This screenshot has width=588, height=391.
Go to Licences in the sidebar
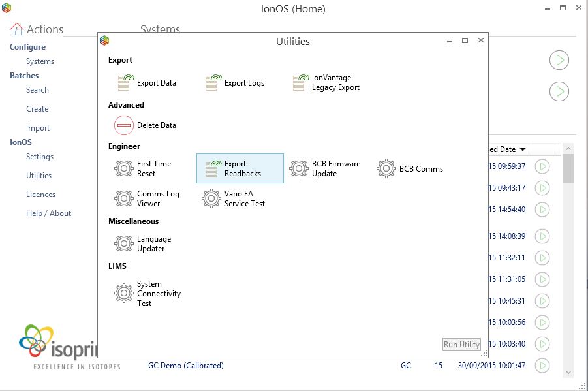(40, 195)
